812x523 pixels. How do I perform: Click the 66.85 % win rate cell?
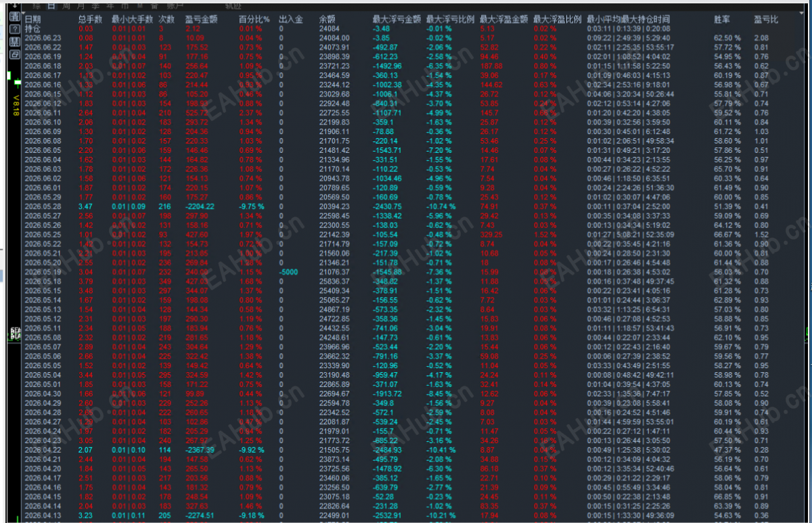(x=727, y=496)
